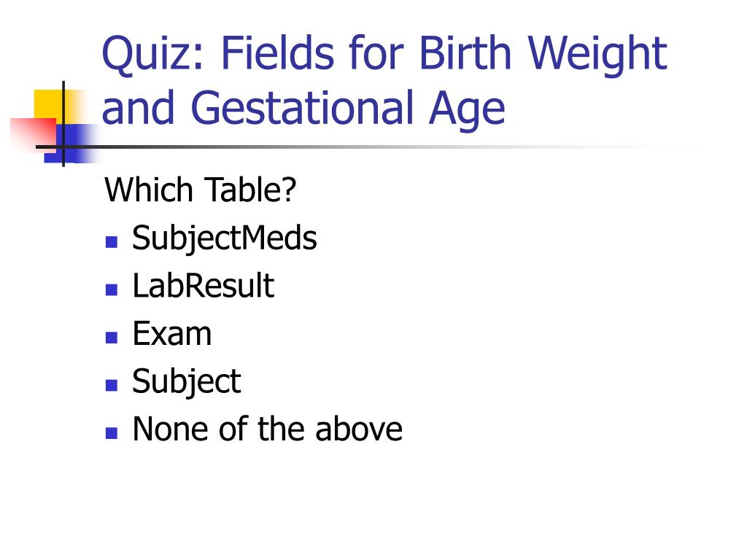Choose the SubjectMeds answer option
This screenshot has height=560, width=747.
click(225, 238)
